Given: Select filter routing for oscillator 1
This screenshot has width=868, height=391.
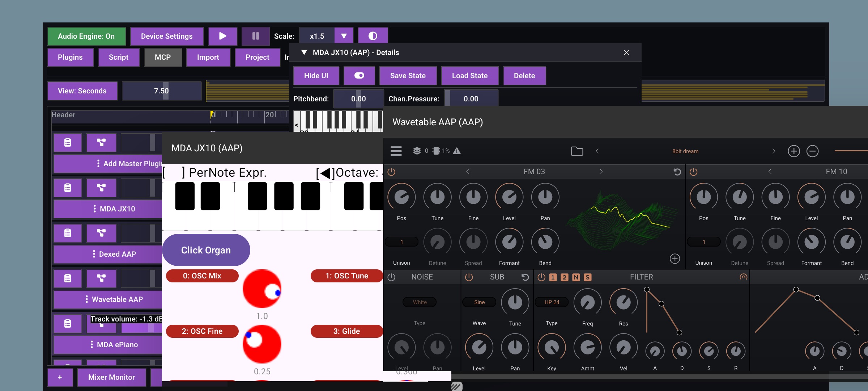Looking at the screenshot, I should (553, 277).
